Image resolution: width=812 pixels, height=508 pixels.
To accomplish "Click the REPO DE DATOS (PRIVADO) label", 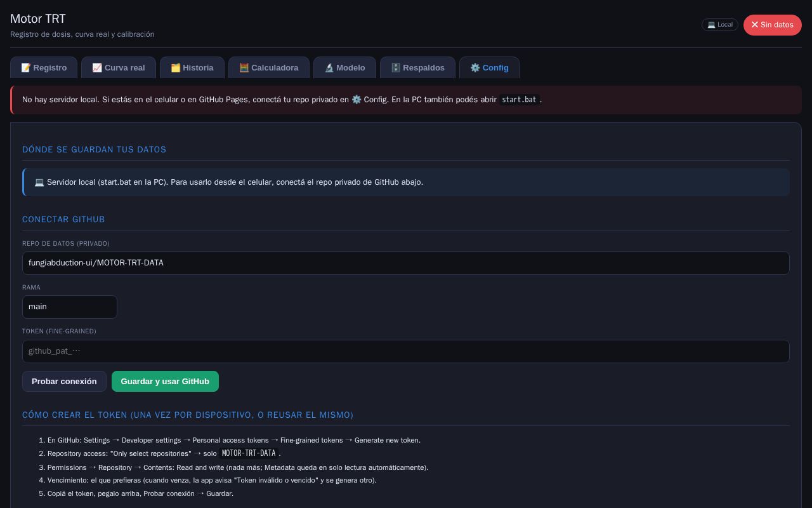I will click(66, 243).
